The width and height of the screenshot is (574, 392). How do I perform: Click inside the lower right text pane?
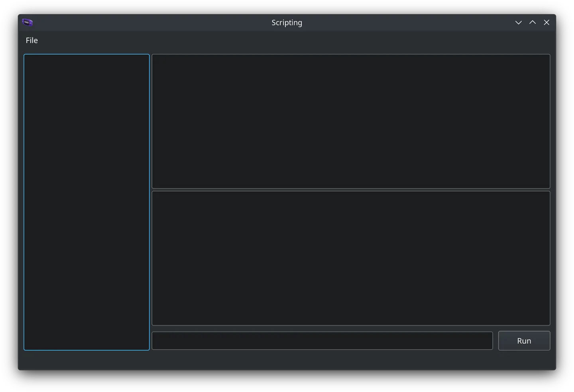point(351,258)
